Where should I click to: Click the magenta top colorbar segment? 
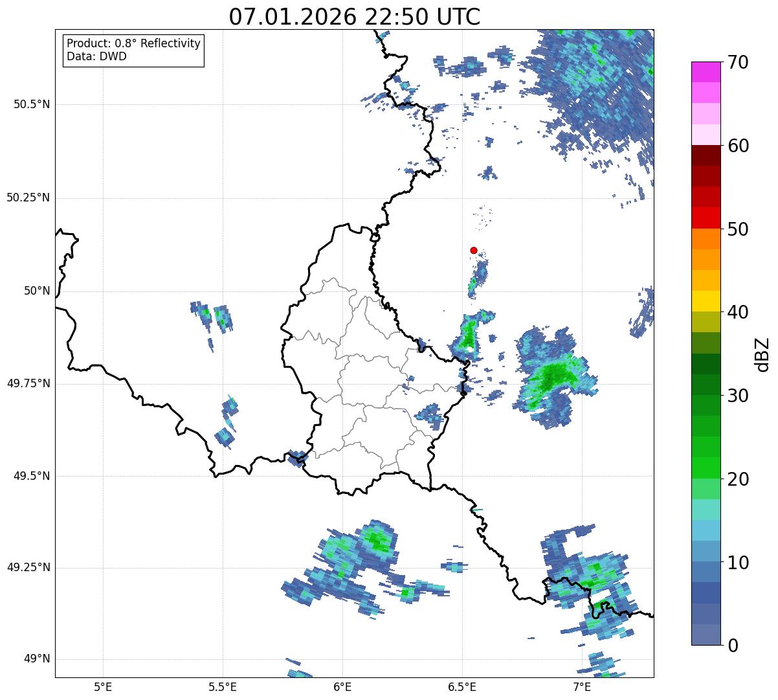[x=706, y=72]
